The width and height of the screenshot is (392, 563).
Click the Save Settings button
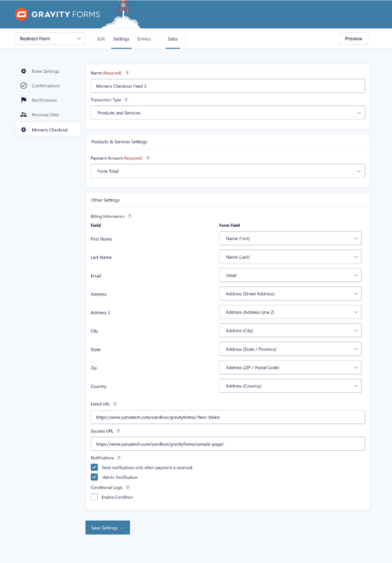tap(107, 528)
